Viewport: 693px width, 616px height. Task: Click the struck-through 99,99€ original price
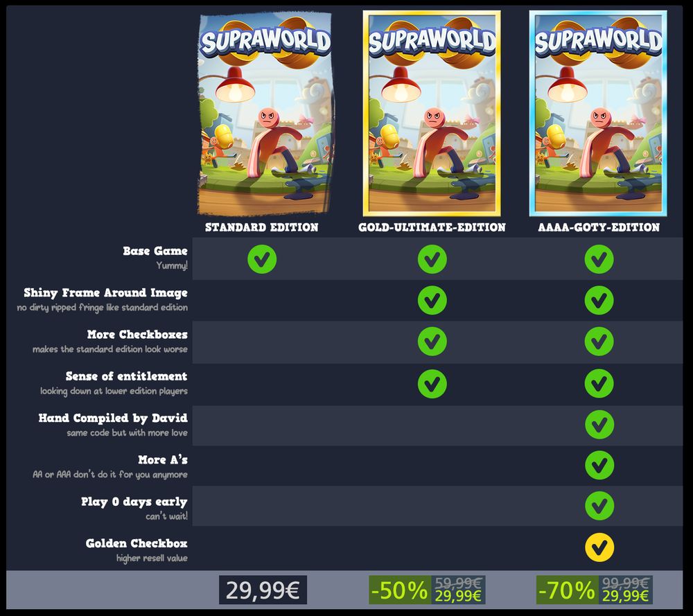pyautogui.click(x=625, y=583)
